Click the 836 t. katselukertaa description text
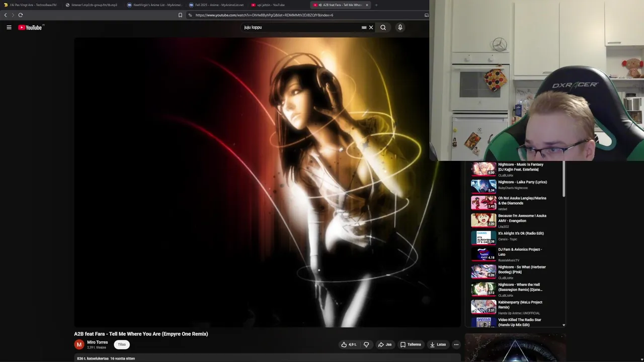 tap(106, 358)
